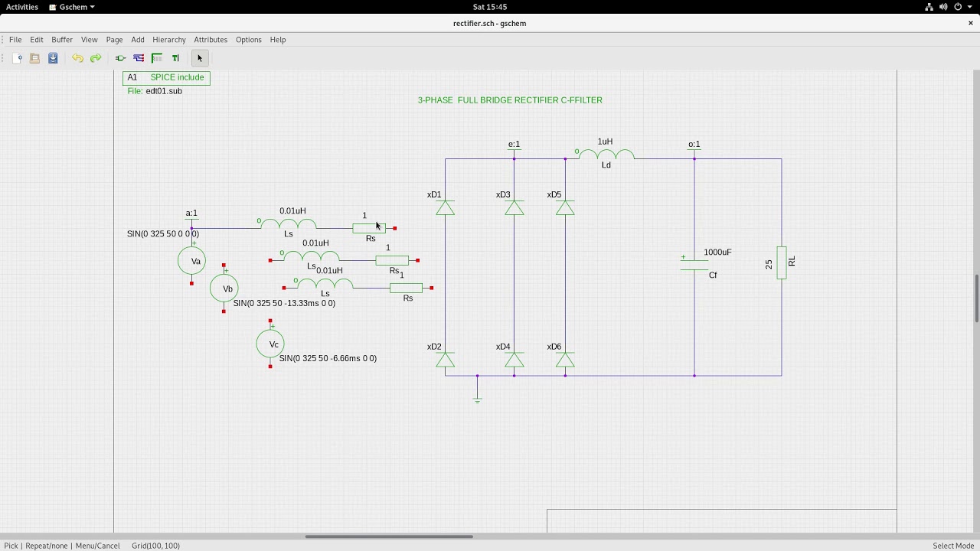Undo the last action with the yellow arrow
The height and width of the screenshot is (551, 980).
pos(77,58)
